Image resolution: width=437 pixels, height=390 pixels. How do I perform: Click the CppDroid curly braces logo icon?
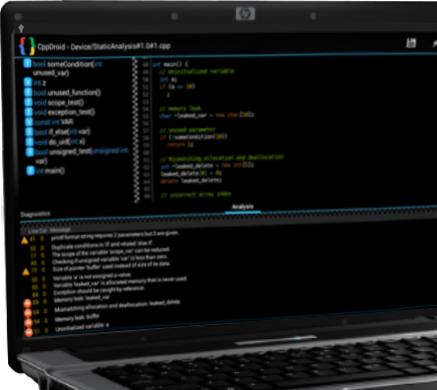[x=27, y=46]
